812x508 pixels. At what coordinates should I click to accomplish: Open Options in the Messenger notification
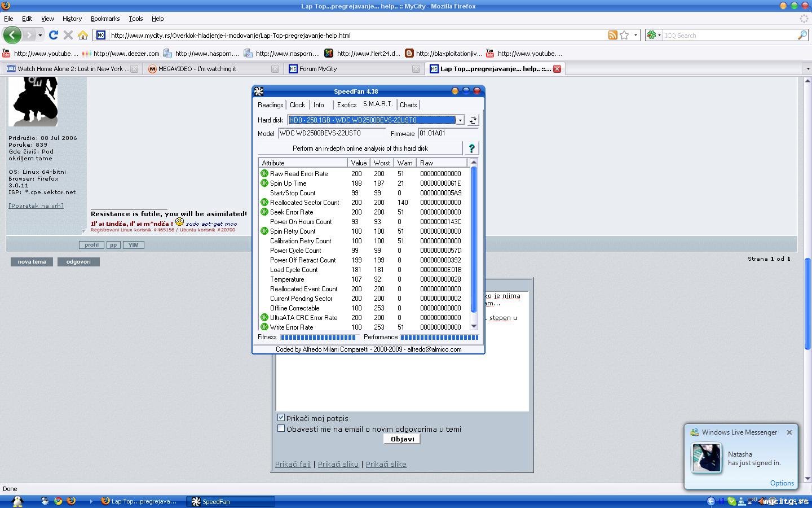(x=782, y=483)
